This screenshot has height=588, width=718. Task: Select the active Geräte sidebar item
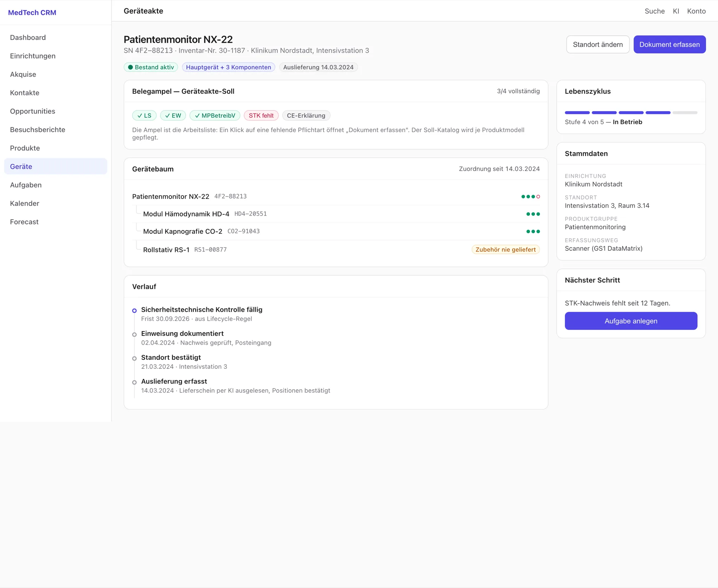click(x=56, y=166)
